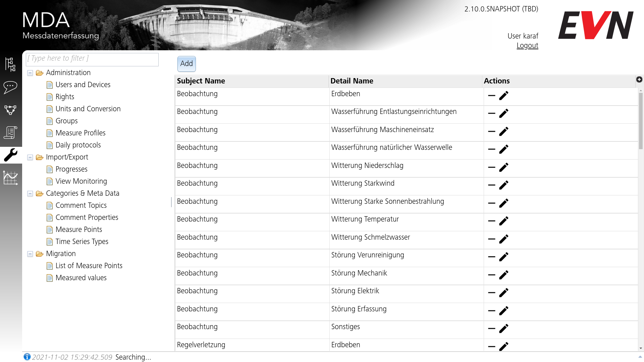
Task: Click the Add button
Action: click(186, 63)
